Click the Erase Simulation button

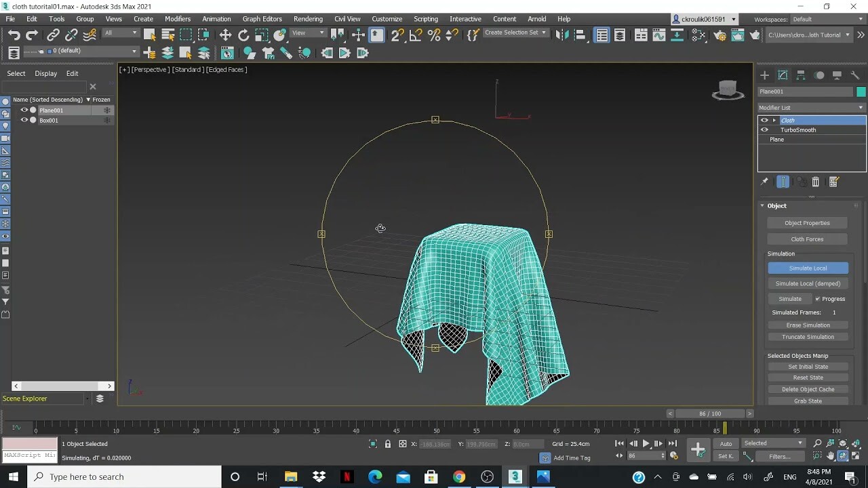tap(807, 325)
